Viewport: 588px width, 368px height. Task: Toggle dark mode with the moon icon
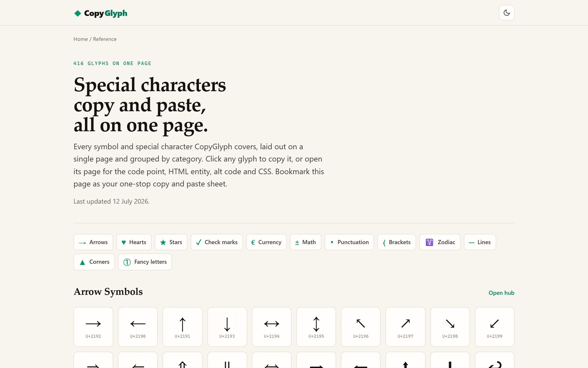(x=506, y=13)
